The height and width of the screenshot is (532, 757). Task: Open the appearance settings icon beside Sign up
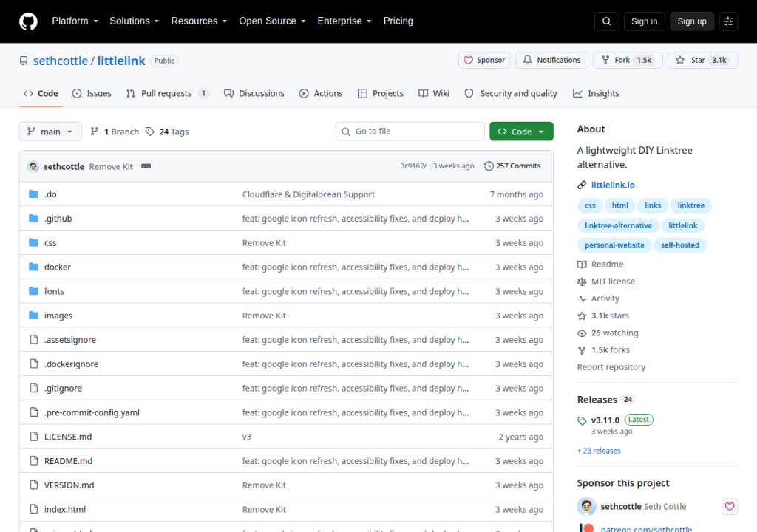[x=728, y=21]
